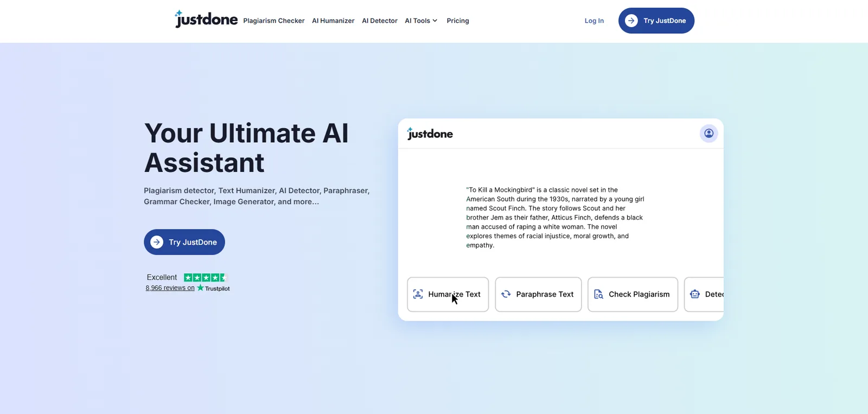Screen dimensions: 868x414
Task: Go to AI Humanizer in the navigation
Action: point(333,21)
